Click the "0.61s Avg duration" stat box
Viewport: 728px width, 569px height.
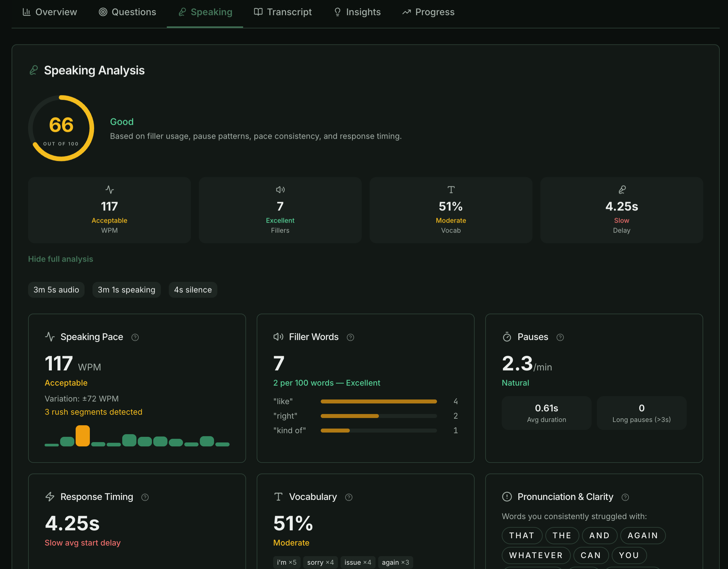(x=547, y=413)
